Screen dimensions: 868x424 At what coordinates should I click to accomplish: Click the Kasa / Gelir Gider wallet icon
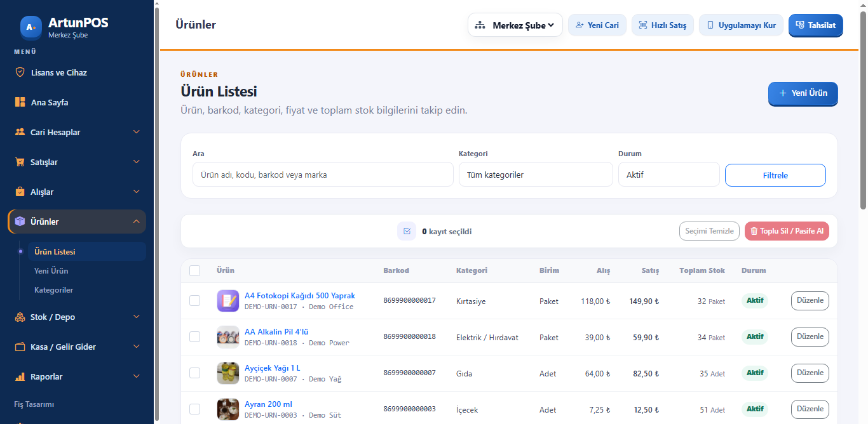pos(20,347)
